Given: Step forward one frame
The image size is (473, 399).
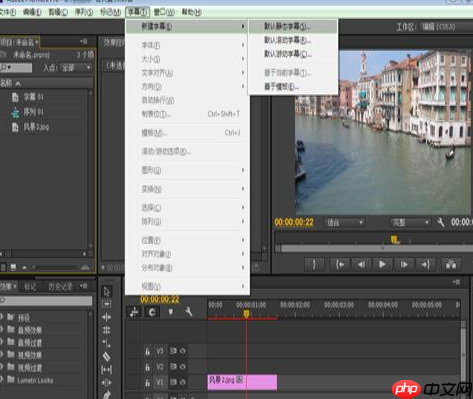Looking at the screenshot, I should point(404,265).
